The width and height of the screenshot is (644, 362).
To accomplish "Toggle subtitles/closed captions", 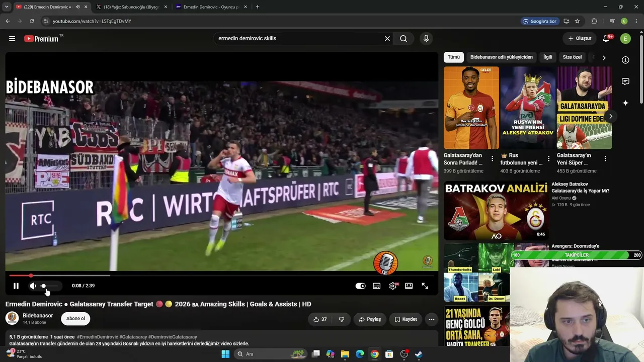I will [377, 286].
